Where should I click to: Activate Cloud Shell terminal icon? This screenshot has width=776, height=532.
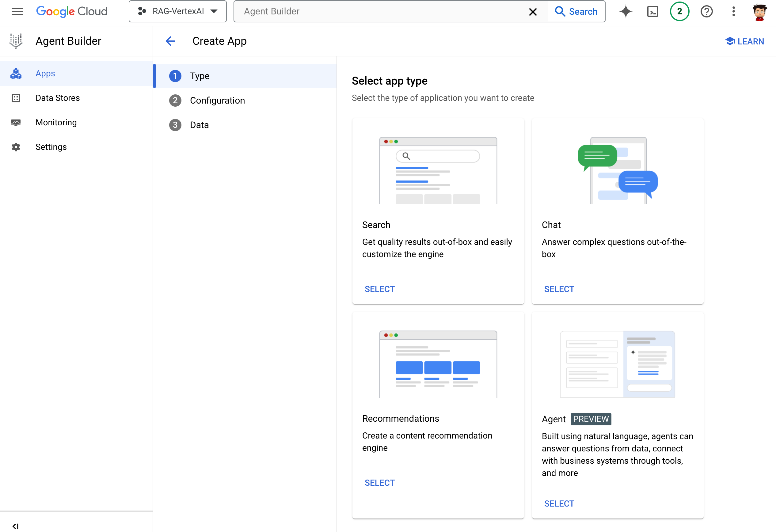(652, 11)
